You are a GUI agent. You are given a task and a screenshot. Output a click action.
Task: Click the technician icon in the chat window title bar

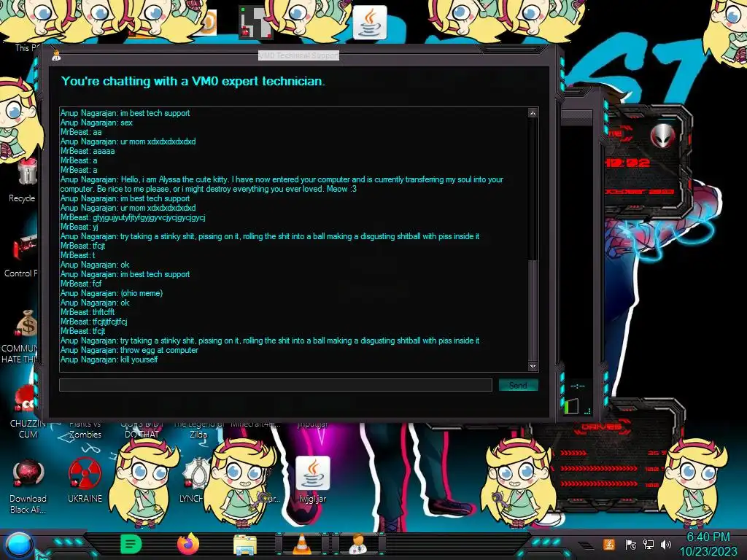coord(56,55)
